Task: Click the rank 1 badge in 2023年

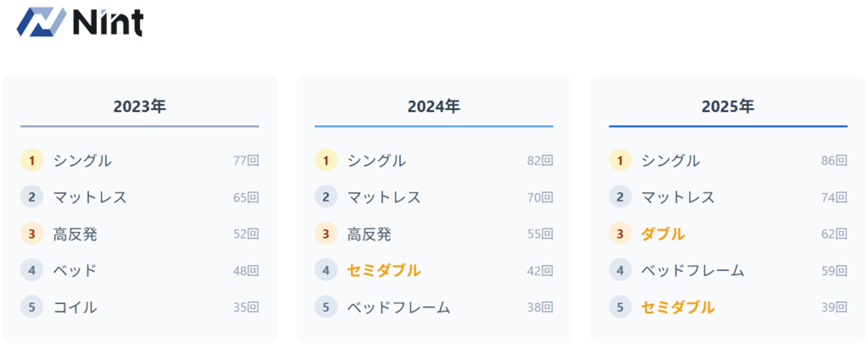Action: (x=32, y=160)
